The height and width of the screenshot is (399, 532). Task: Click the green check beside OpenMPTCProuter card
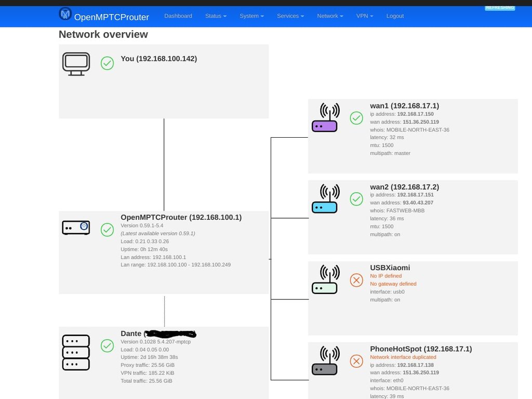click(107, 230)
